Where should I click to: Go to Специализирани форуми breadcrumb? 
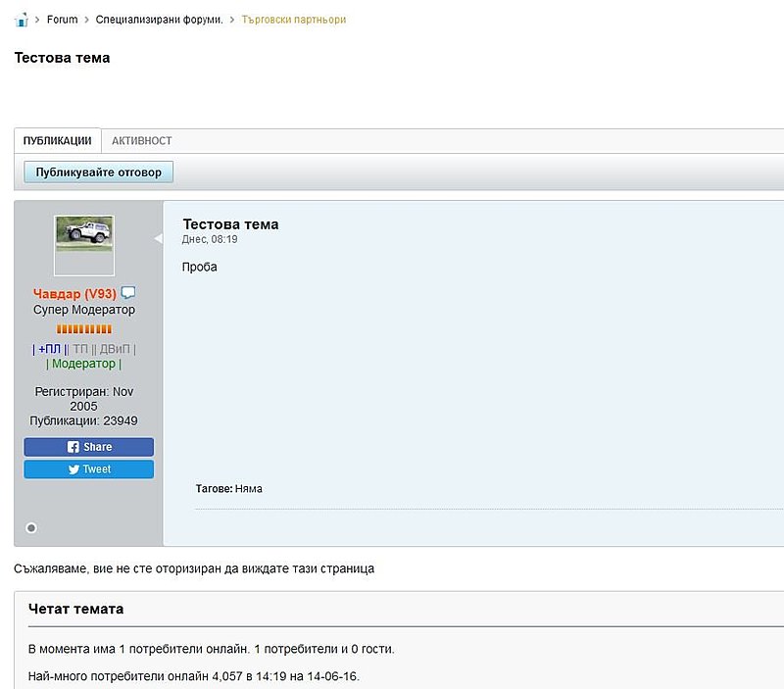coord(159,20)
